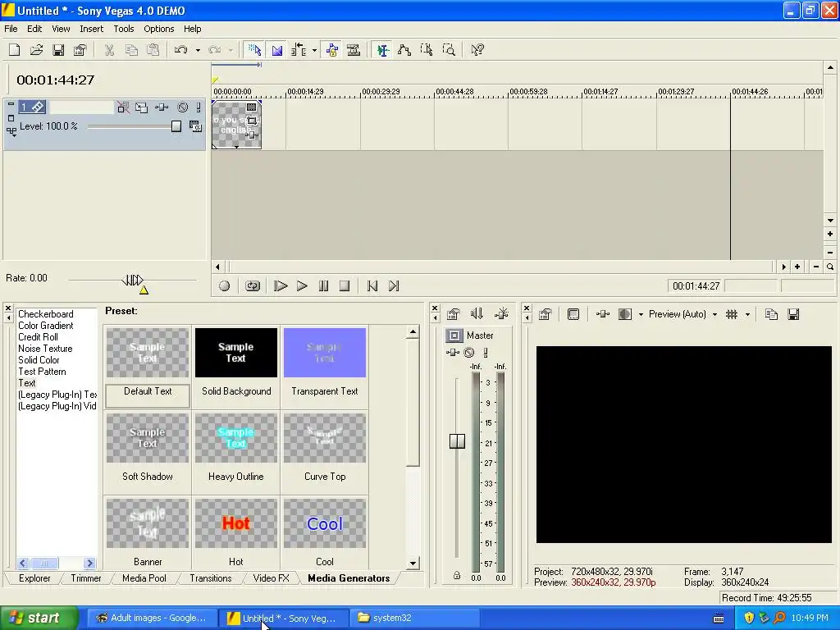Open the Tools menu
Screen dimensions: 840x630
[124, 29]
